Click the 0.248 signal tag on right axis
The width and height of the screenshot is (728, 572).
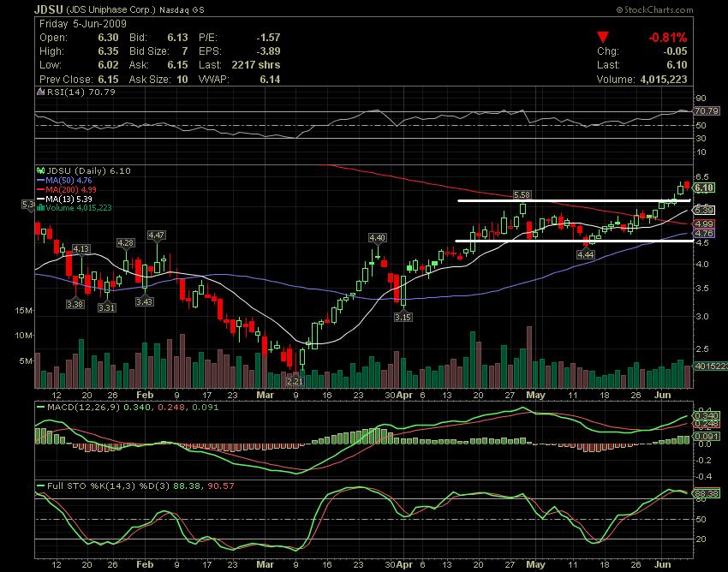tap(707, 424)
